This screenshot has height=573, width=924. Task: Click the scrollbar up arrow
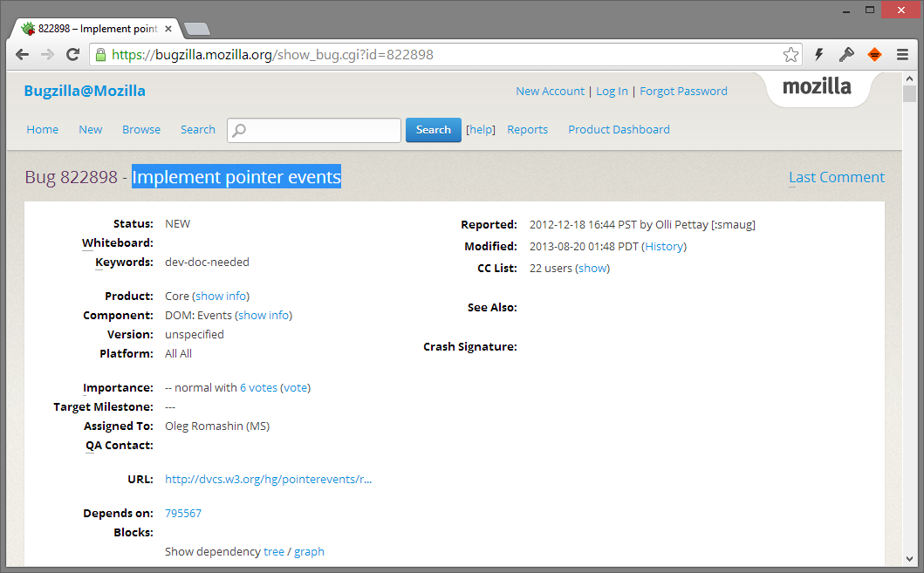click(909, 78)
